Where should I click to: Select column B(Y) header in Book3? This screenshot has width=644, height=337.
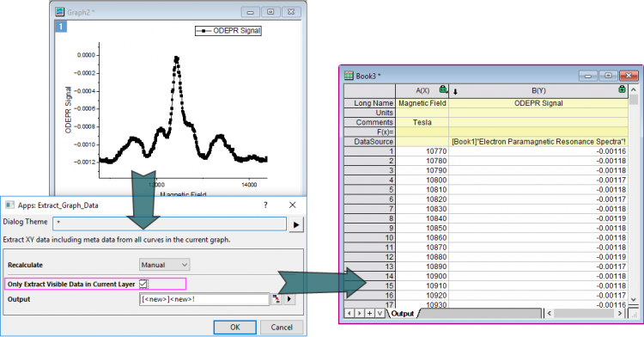tap(538, 91)
